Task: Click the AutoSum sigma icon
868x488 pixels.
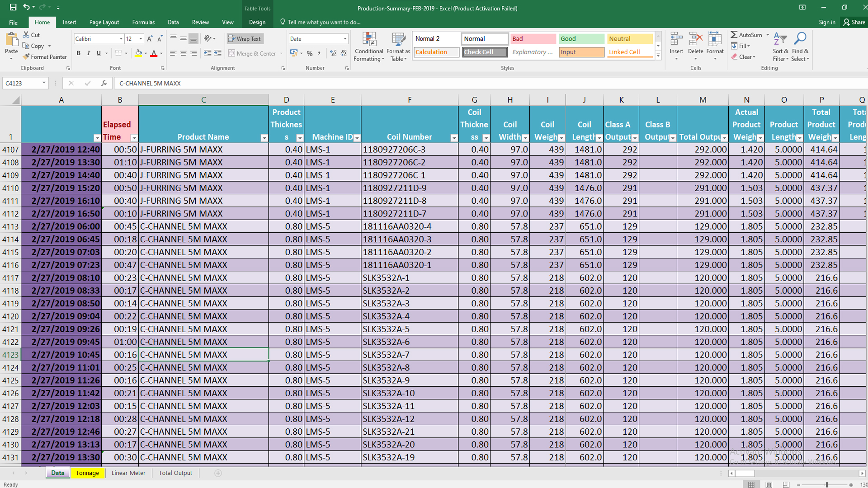Action: [x=734, y=35]
